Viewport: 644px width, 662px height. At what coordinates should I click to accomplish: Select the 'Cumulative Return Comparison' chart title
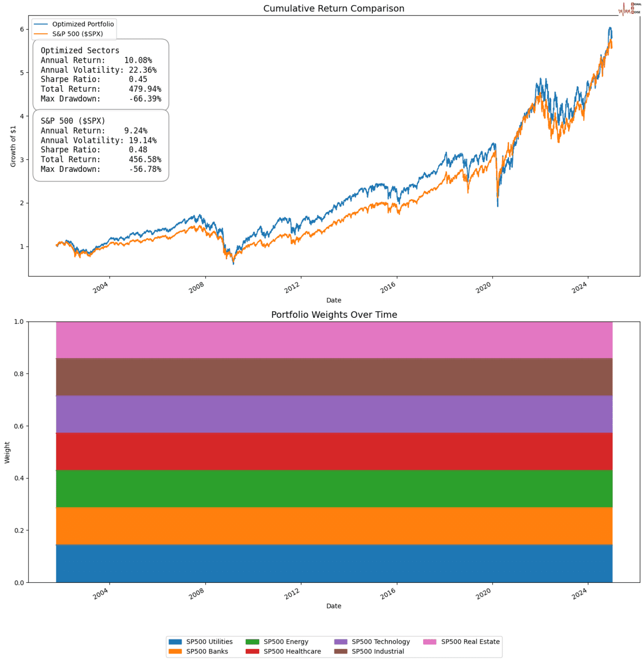tap(334, 8)
